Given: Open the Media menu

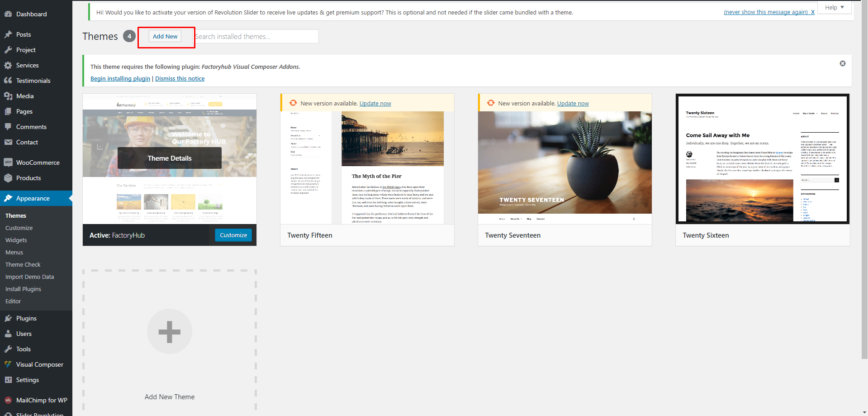Looking at the screenshot, I should (36, 96).
